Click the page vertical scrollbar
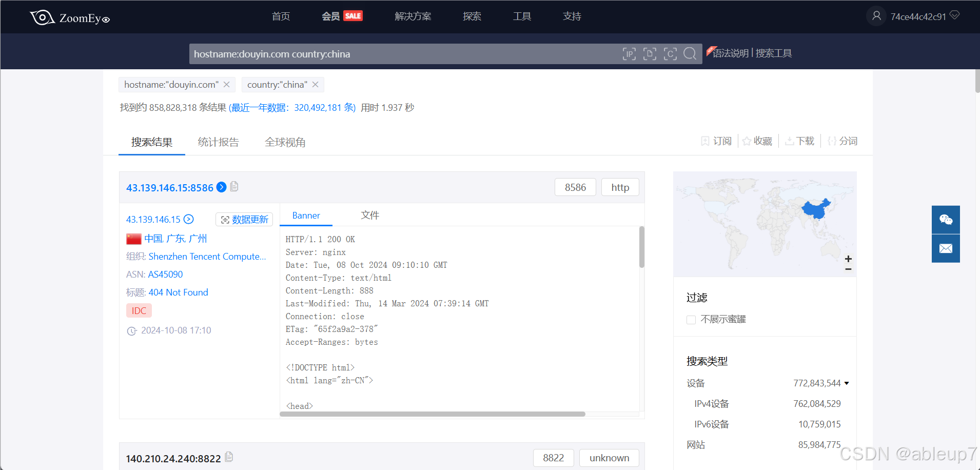The width and height of the screenshot is (980, 470). [x=977, y=81]
